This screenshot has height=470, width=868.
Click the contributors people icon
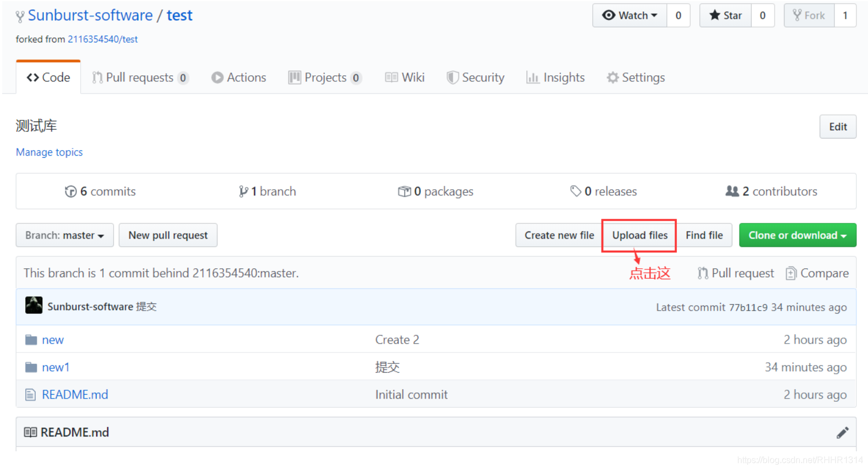(x=732, y=191)
